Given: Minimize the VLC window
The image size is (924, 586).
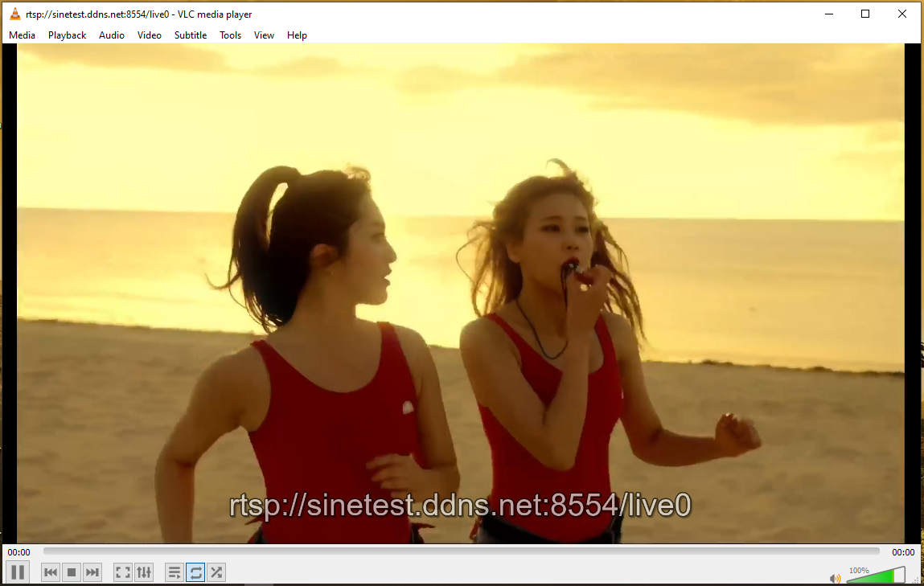Looking at the screenshot, I should pyautogui.click(x=828, y=14).
